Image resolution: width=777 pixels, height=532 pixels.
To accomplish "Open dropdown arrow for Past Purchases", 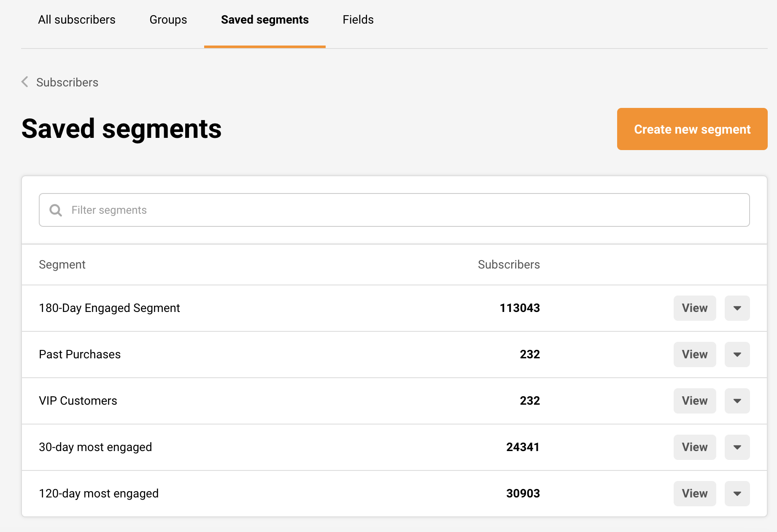I will (737, 355).
